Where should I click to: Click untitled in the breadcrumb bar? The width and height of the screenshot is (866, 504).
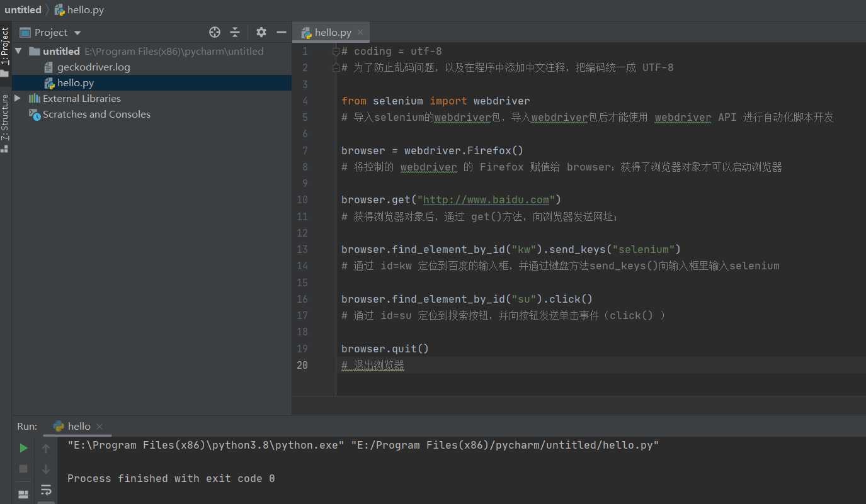coord(23,9)
